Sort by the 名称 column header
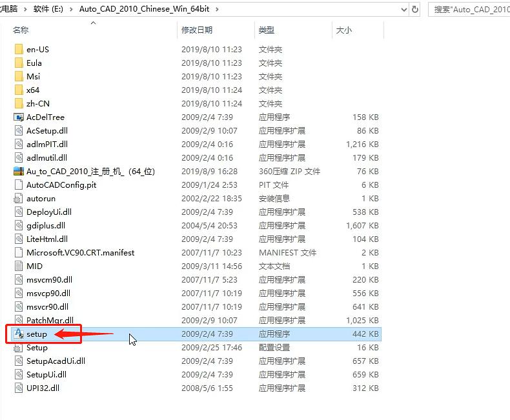This screenshot has height=420, width=510. [21, 30]
